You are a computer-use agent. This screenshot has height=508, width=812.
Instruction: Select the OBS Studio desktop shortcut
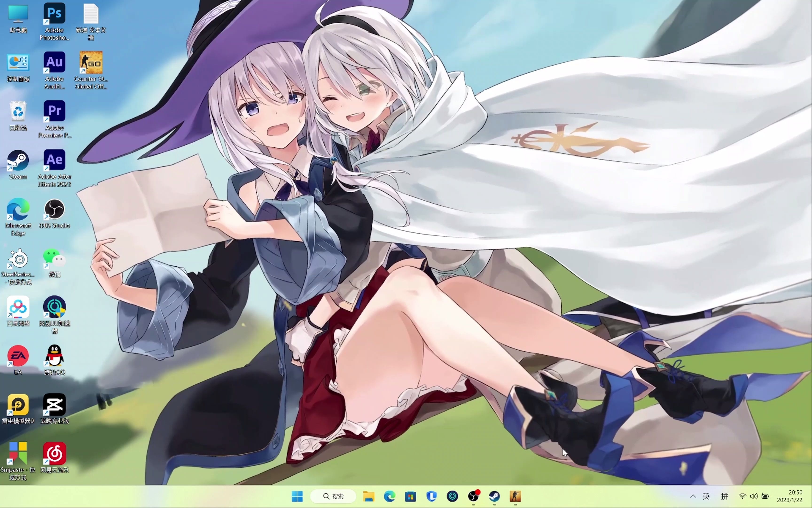point(54,214)
